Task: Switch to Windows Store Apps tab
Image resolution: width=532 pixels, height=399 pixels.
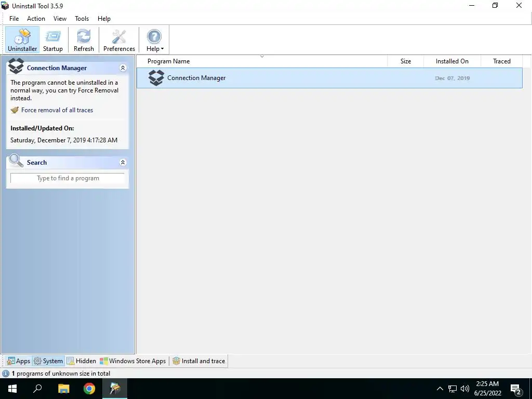Action: 132,361
